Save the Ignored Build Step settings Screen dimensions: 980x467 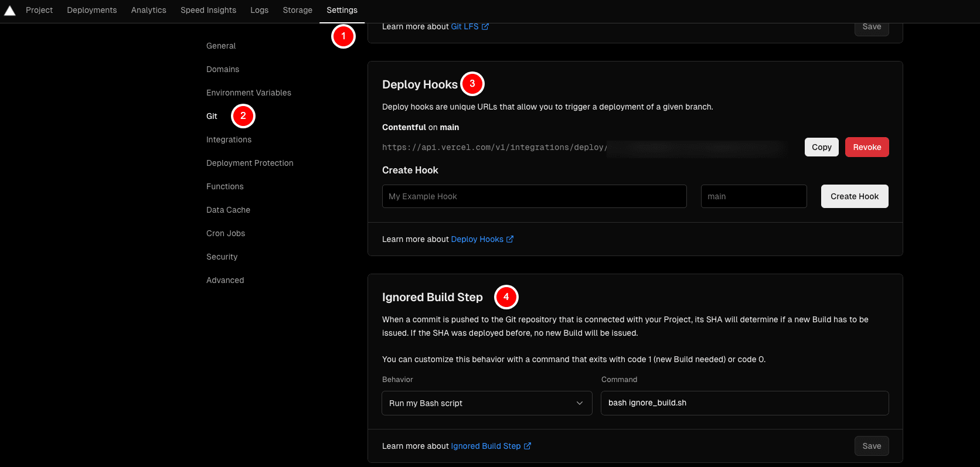click(871, 446)
